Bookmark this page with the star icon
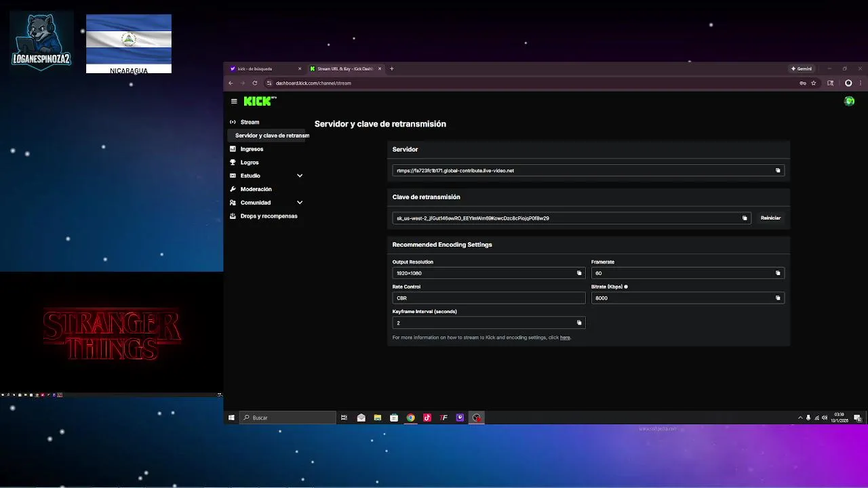Image resolution: width=868 pixels, height=488 pixels. [814, 83]
